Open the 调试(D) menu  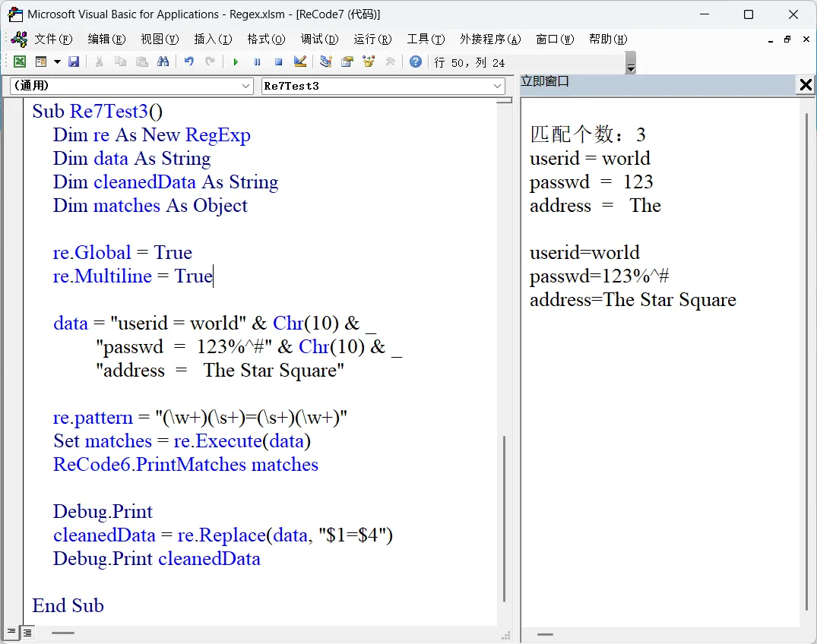click(319, 39)
